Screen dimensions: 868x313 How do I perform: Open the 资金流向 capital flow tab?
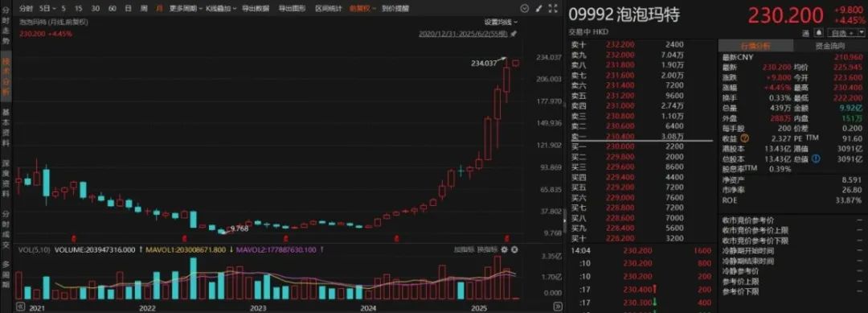[829, 46]
